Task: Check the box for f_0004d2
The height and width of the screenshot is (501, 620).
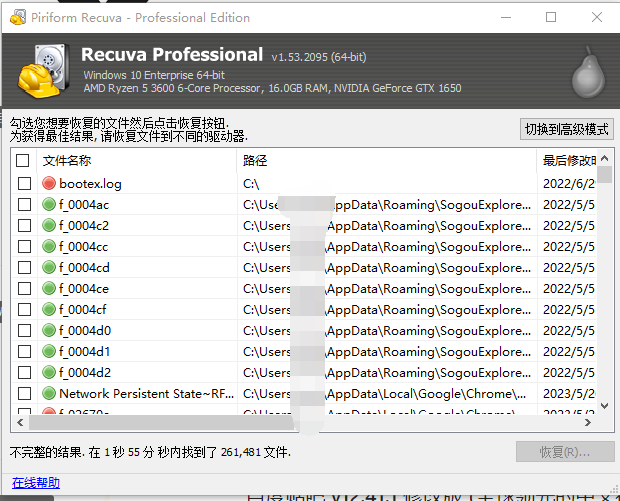Action: pyautogui.click(x=25, y=372)
